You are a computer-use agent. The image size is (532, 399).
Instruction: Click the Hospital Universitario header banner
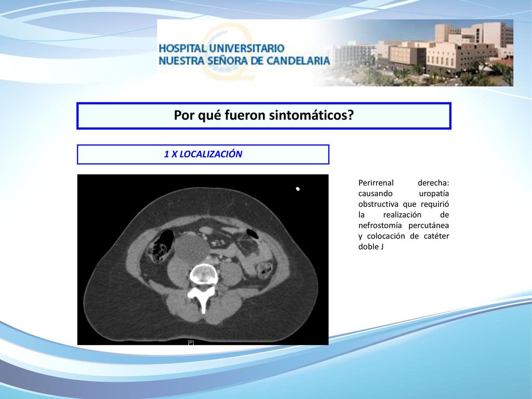coord(335,52)
